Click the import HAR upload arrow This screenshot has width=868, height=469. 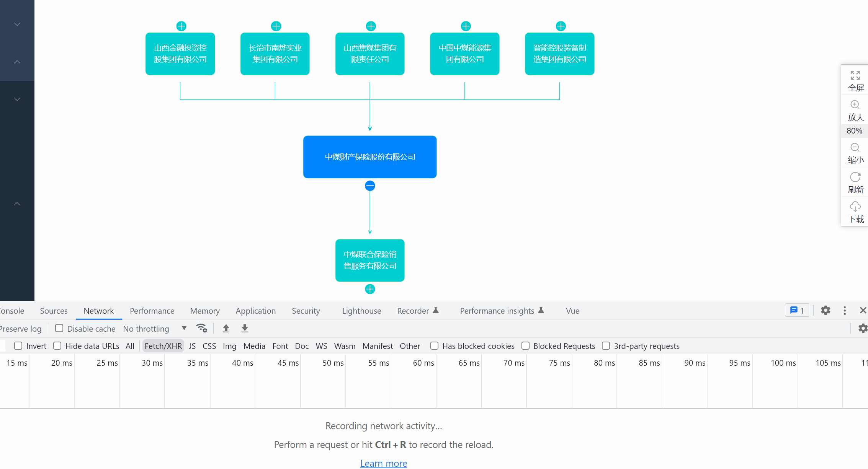tap(226, 328)
